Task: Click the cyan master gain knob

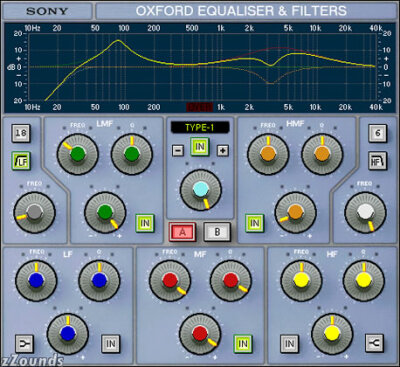Action: pos(201,190)
